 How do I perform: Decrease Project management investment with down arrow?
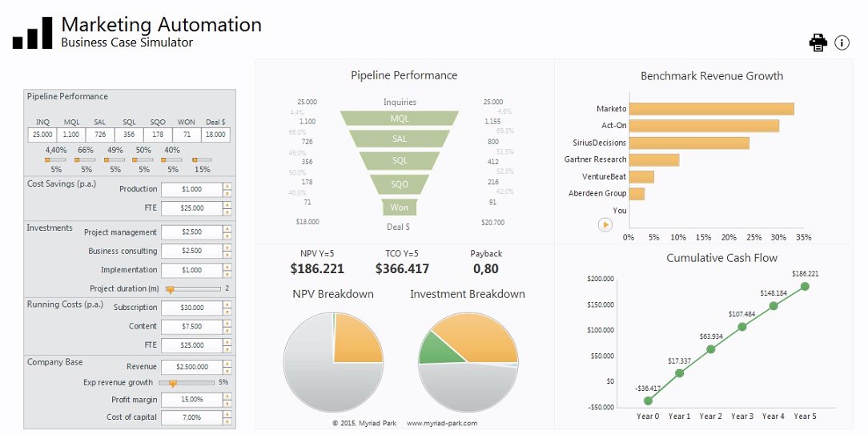pyautogui.click(x=227, y=236)
